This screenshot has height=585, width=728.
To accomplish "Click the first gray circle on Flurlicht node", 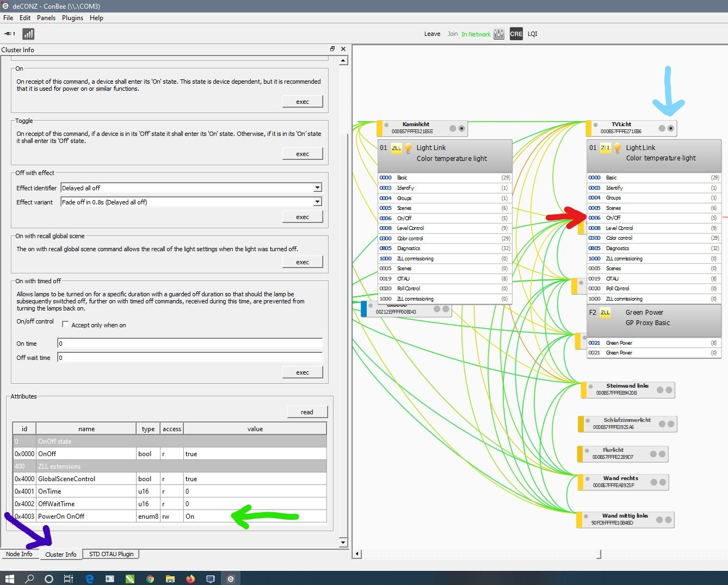I will [x=653, y=454].
